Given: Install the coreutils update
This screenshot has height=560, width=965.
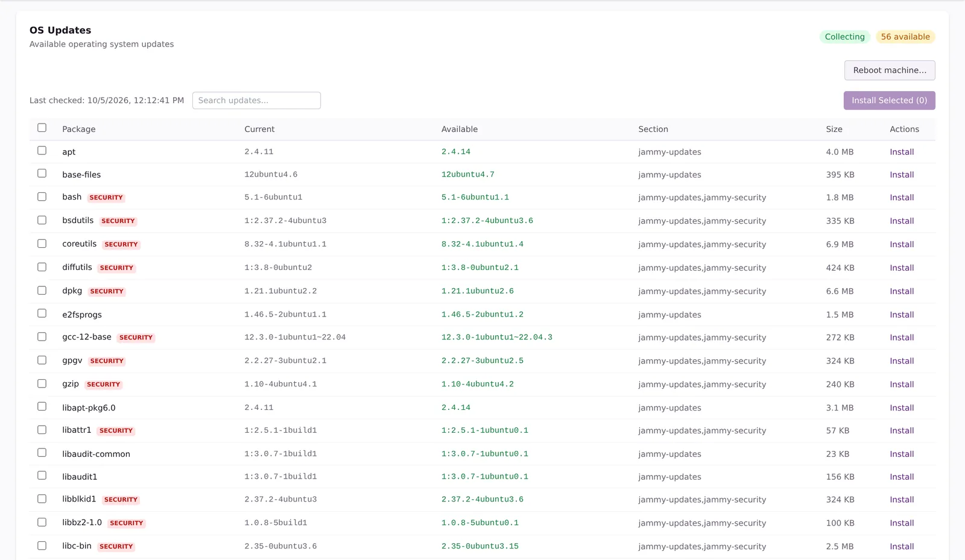Looking at the screenshot, I should pyautogui.click(x=902, y=245).
